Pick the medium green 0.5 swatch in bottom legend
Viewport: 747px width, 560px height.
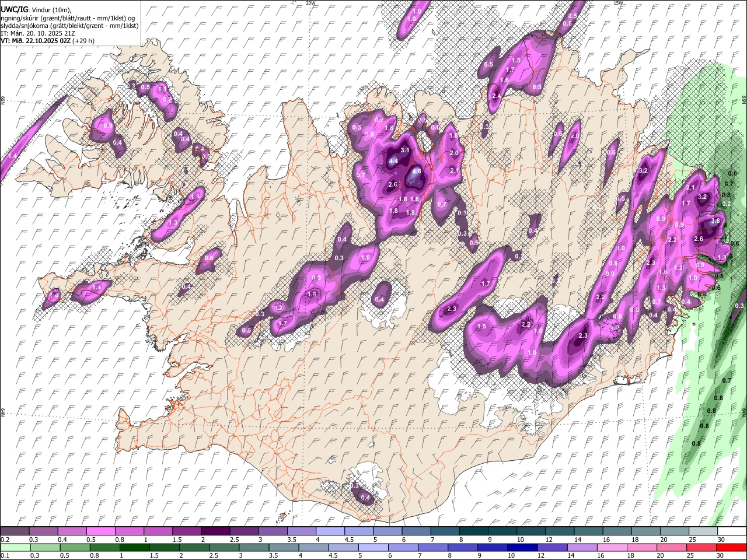point(75,548)
